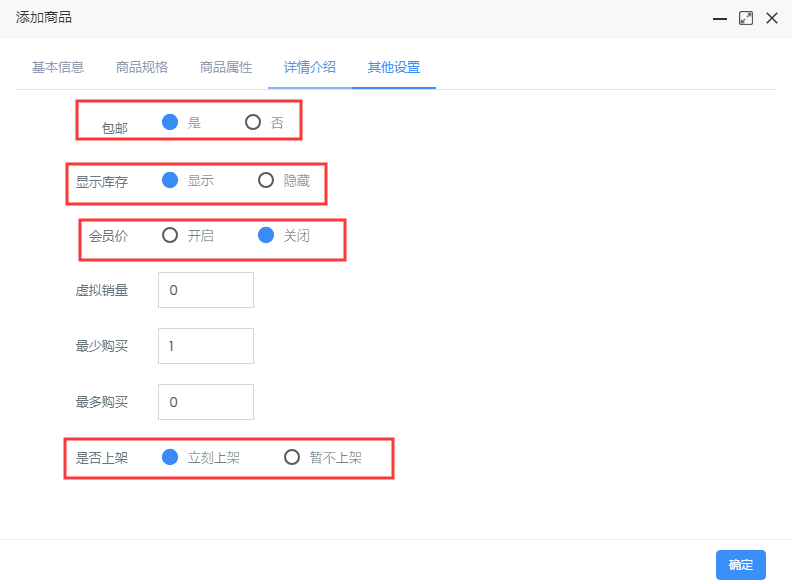Go to the 商品属性 tab
The image size is (792, 584).
coord(226,68)
